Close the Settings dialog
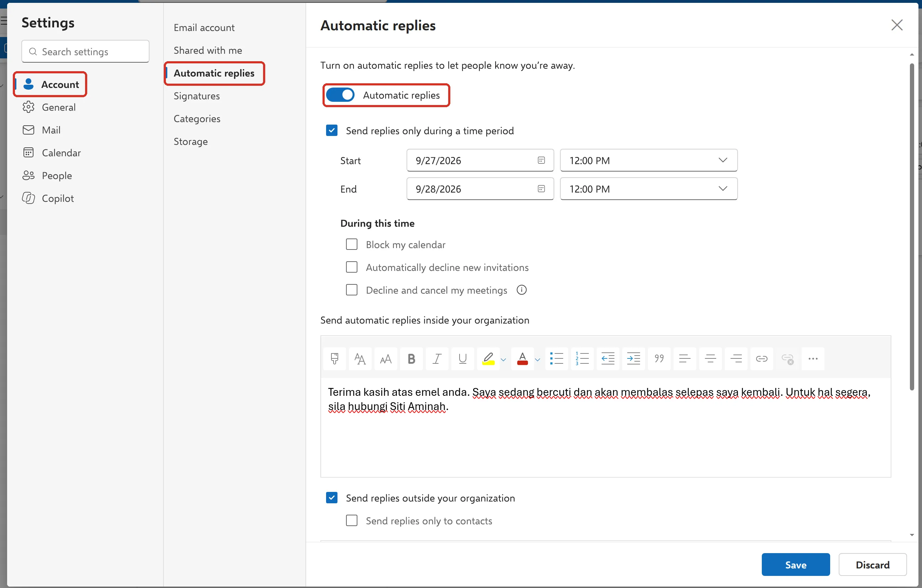 pyautogui.click(x=897, y=25)
